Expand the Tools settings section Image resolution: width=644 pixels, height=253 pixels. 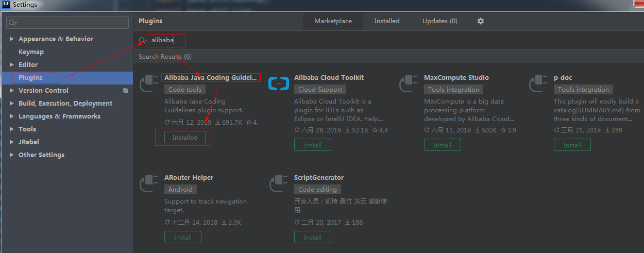12,129
